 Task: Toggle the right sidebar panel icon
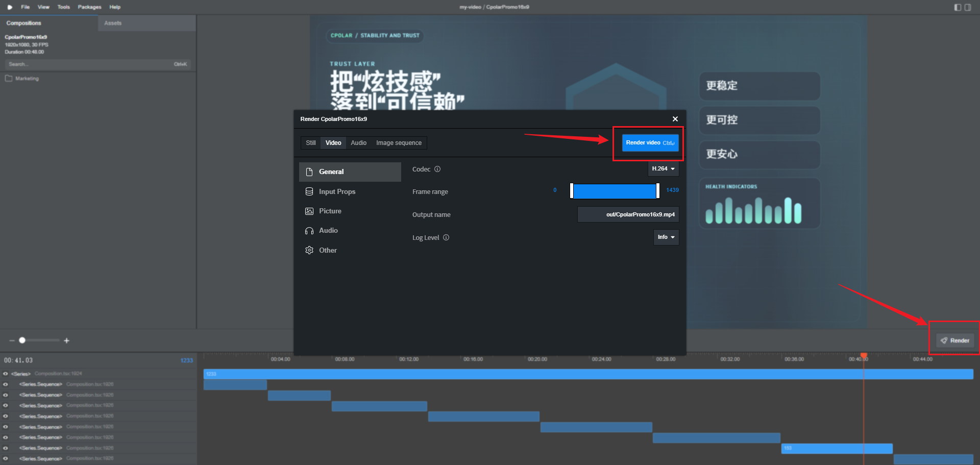[968, 7]
